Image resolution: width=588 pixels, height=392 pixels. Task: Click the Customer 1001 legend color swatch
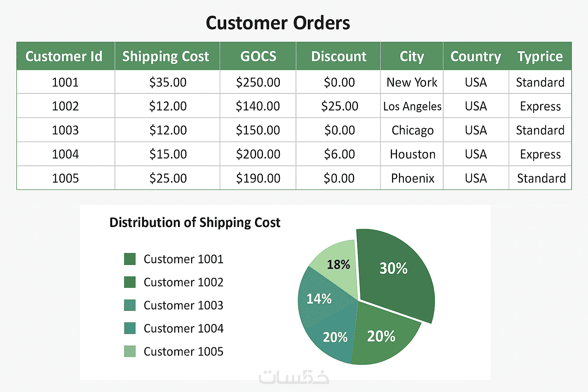130,259
